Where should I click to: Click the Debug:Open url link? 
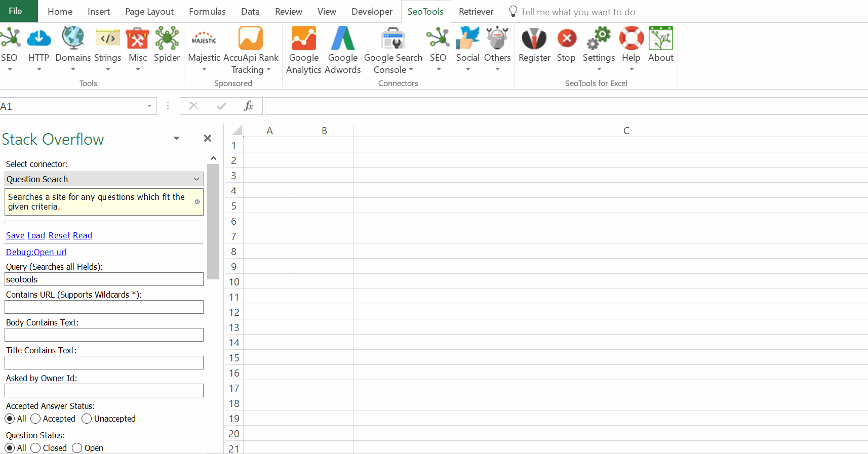pos(36,252)
